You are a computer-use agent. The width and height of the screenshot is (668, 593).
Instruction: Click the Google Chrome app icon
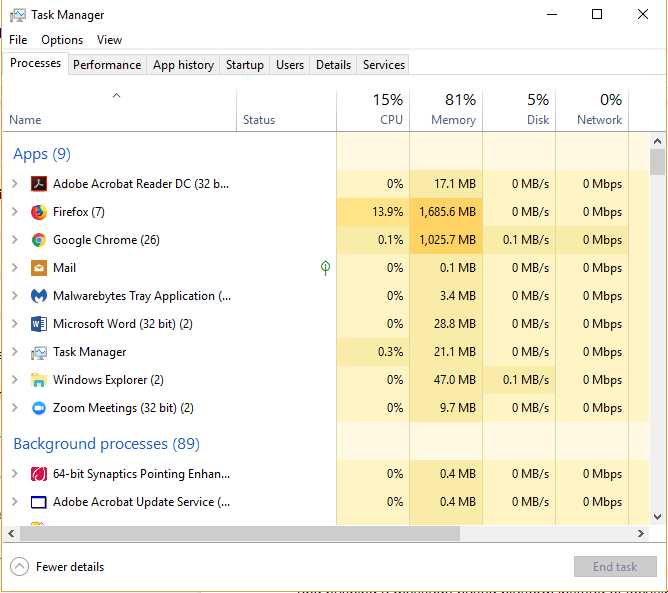39,240
